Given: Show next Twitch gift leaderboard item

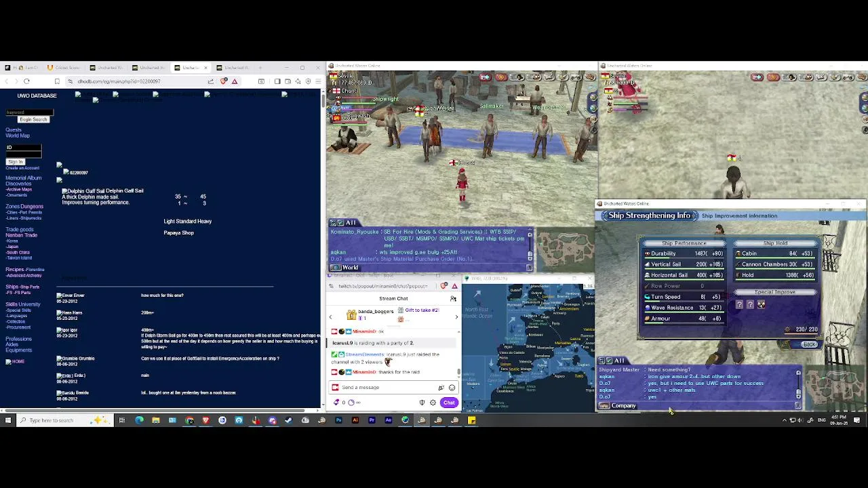Looking at the screenshot, I should [x=456, y=317].
